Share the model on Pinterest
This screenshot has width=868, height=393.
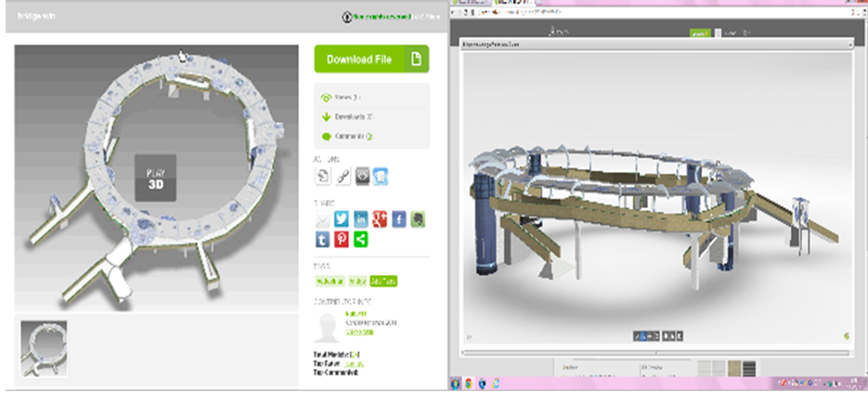click(342, 240)
